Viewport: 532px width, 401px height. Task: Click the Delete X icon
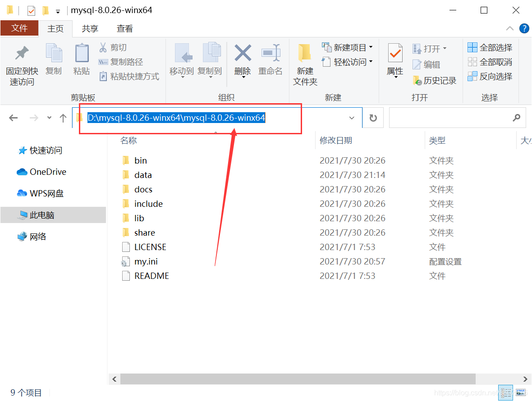tap(243, 53)
